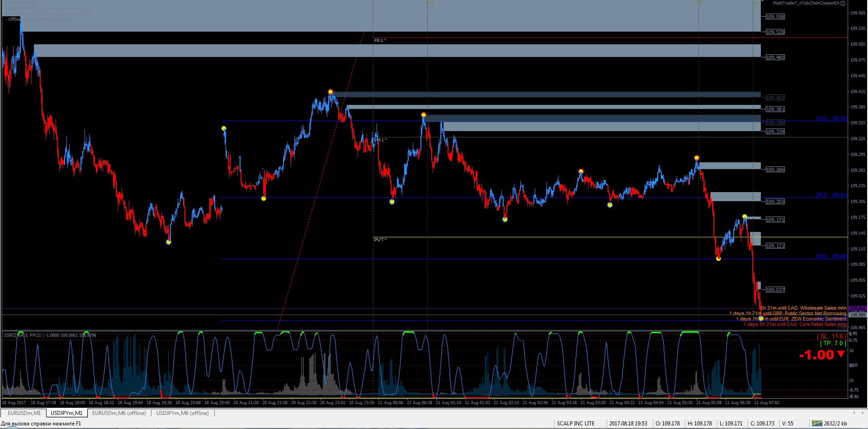Select the 109.266 zone price label
The image size is (868, 429).
coord(775,170)
